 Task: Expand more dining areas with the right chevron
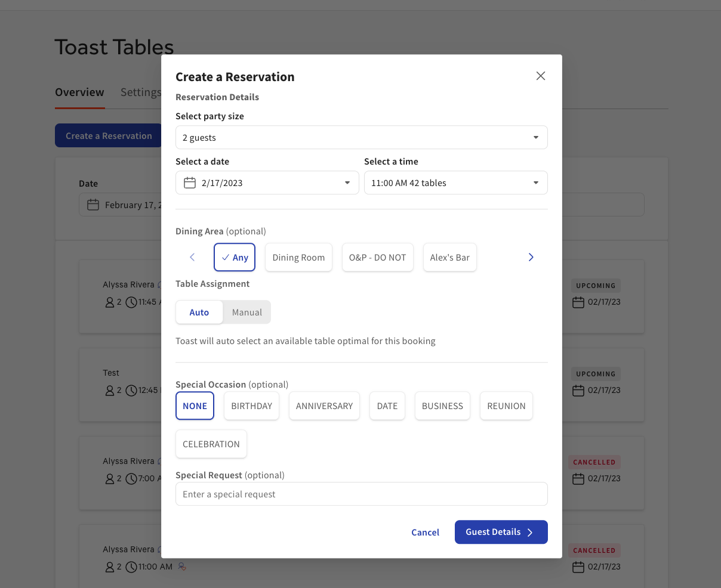coord(531,257)
